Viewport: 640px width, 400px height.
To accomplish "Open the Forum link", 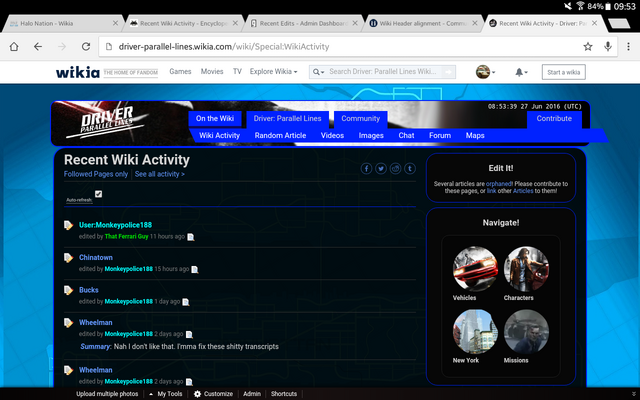I will coord(440,136).
